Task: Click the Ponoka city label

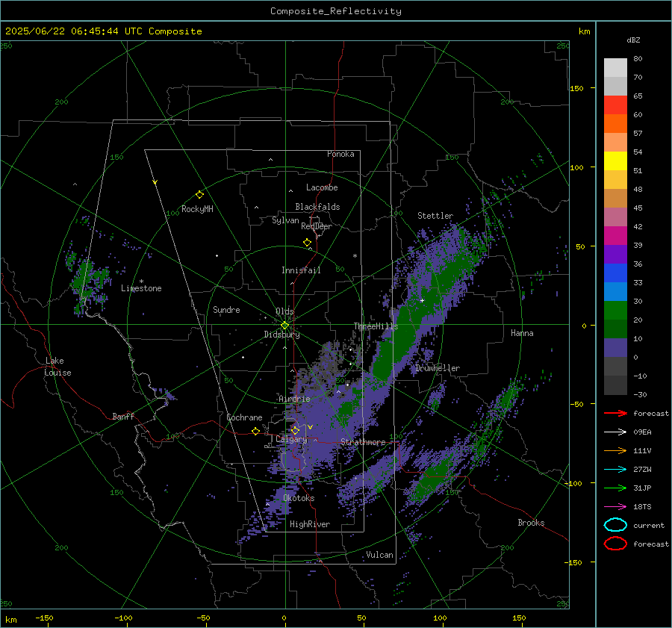Action: [340, 154]
